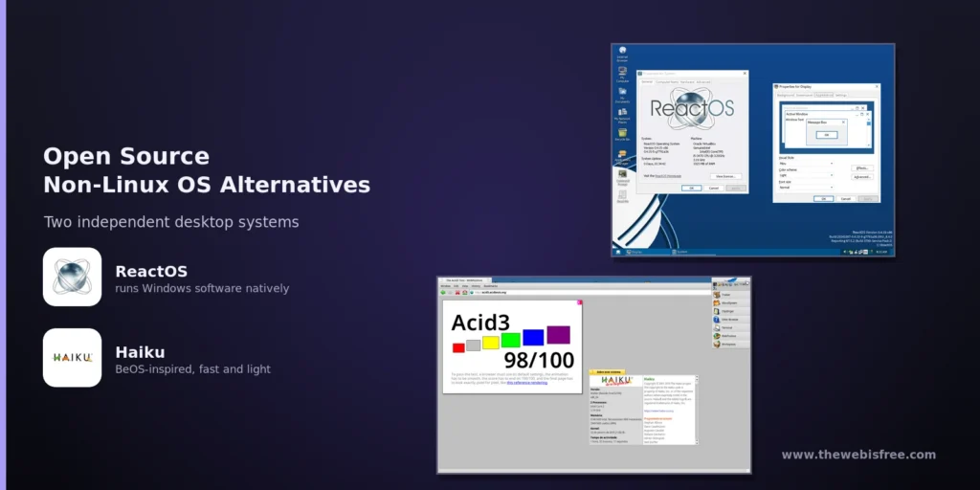The image size is (980, 490).
Task: Click the ReactOS logo tile
Action: (x=72, y=277)
